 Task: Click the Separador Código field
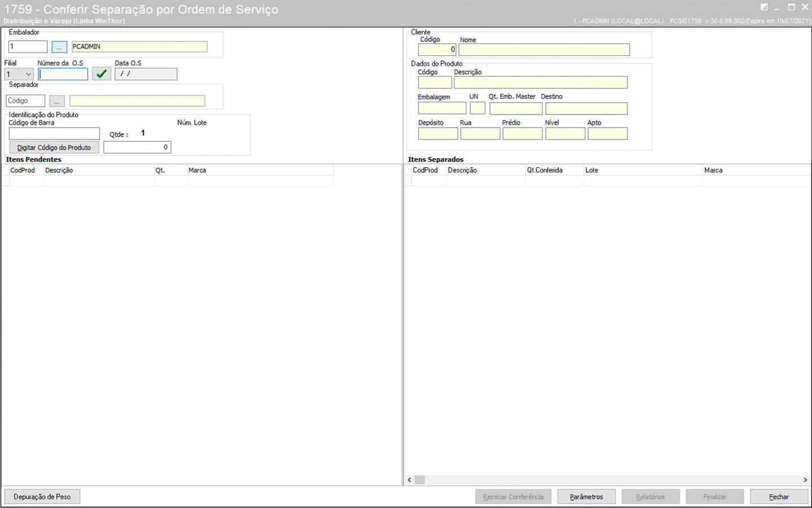[x=25, y=101]
